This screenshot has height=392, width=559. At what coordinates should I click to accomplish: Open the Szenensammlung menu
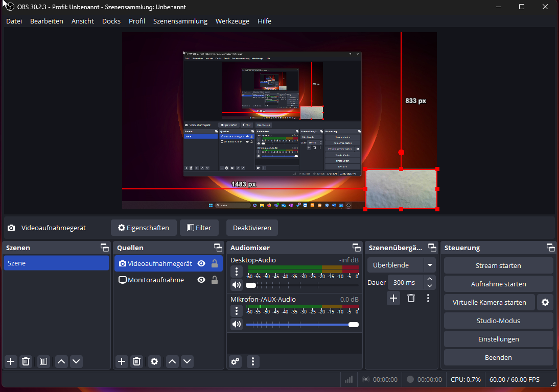click(180, 21)
